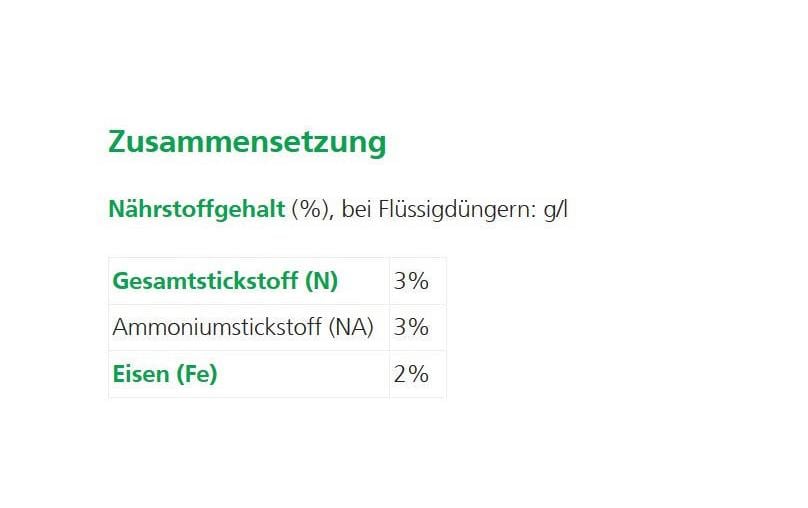The width and height of the screenshot is (808, 508).
Task: Click the (NA) abbreviation
Action: point(351,327)
